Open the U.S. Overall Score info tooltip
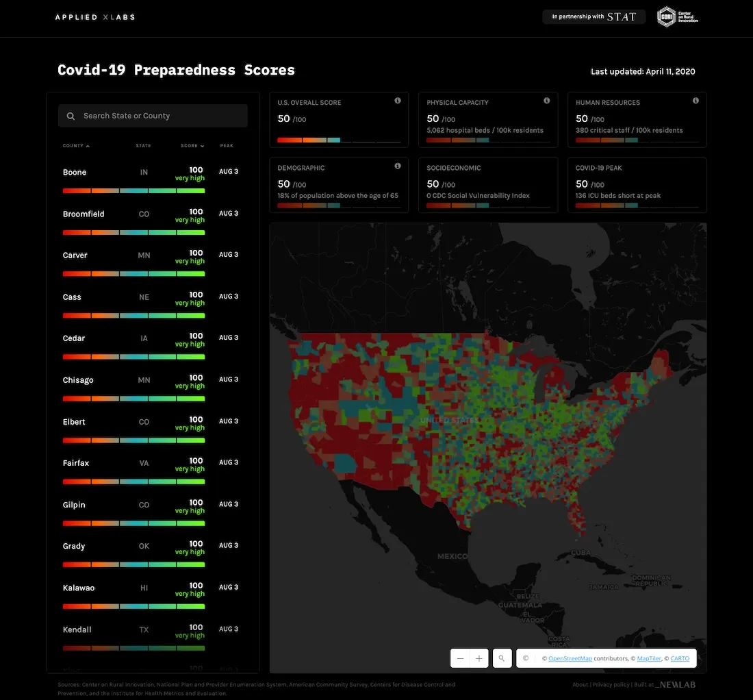753x700 pixels. 398,100
